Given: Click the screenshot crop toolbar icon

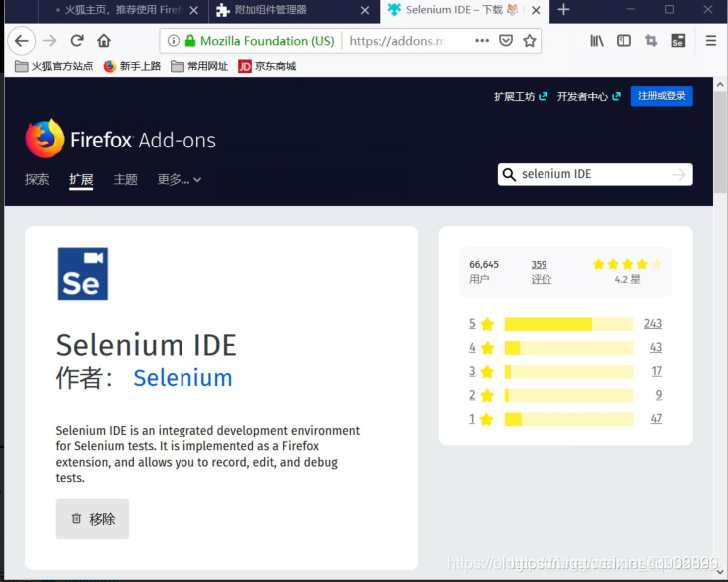Looking at the screenshot, I should pyautogui.click(x=651, y=41).
